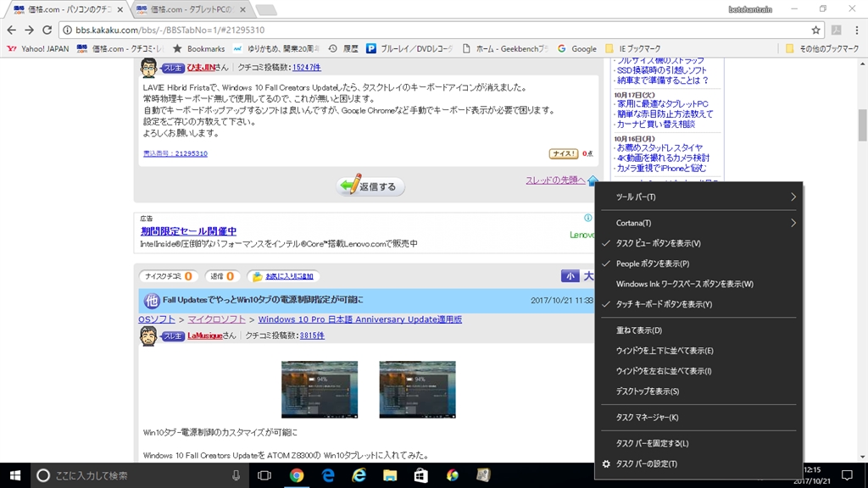Go back using the browser back arrow

point(12,30)
